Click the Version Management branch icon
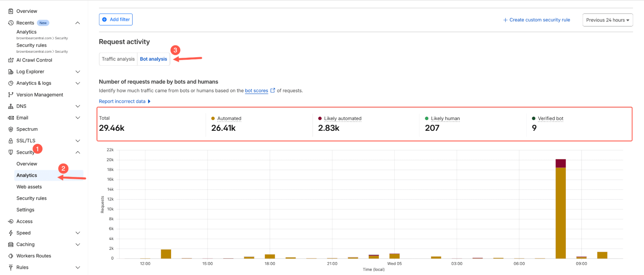This screenshot has width=644, height=275. click(11, 95)
